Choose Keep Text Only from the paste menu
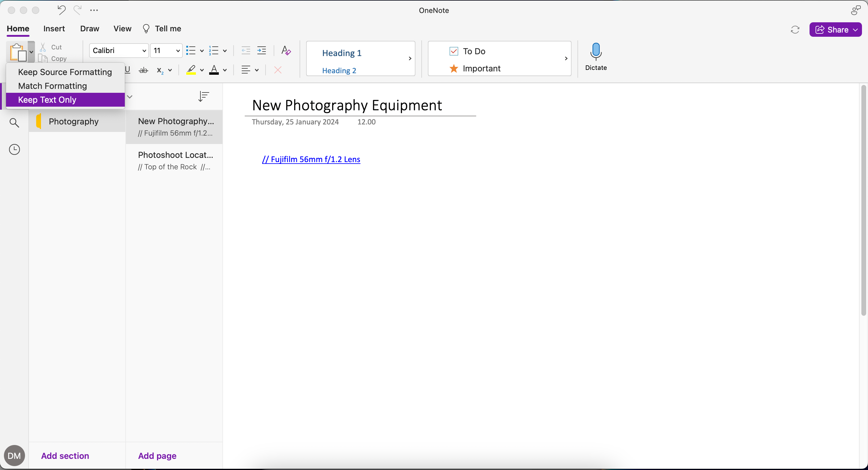Image resolution: width=868 pixels, height=470 pixels. click(47, 99)
